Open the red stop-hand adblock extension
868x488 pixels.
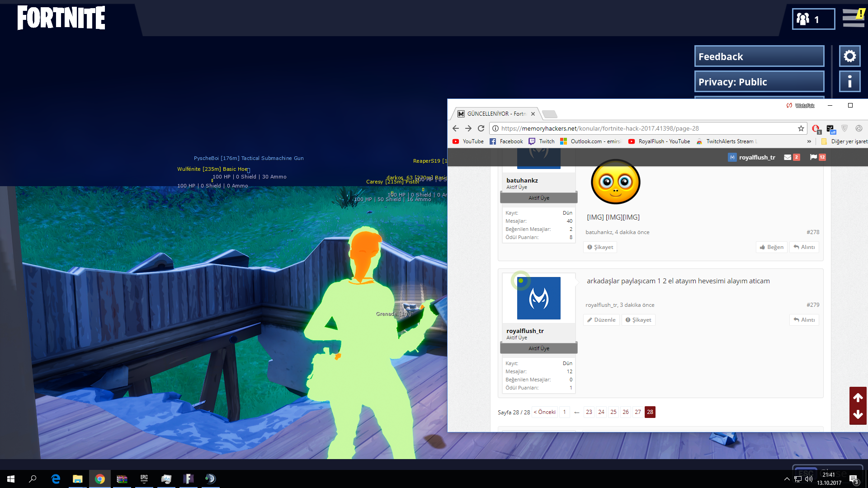[x=816, y=129]
